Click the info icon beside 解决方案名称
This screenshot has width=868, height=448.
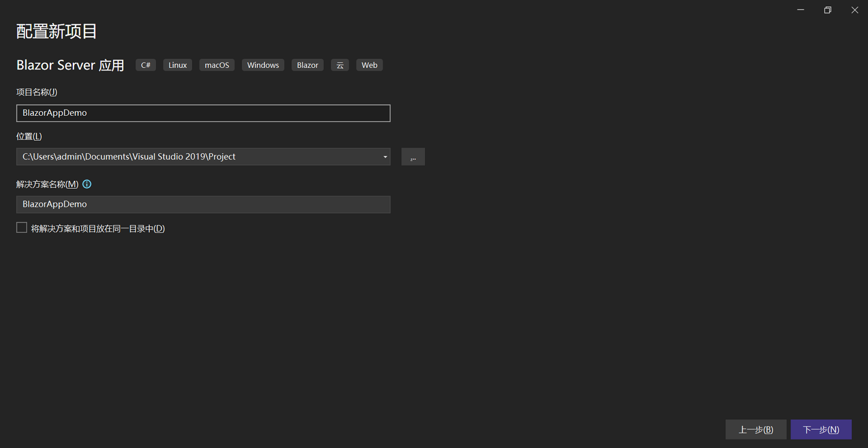[x=87, y=184]
